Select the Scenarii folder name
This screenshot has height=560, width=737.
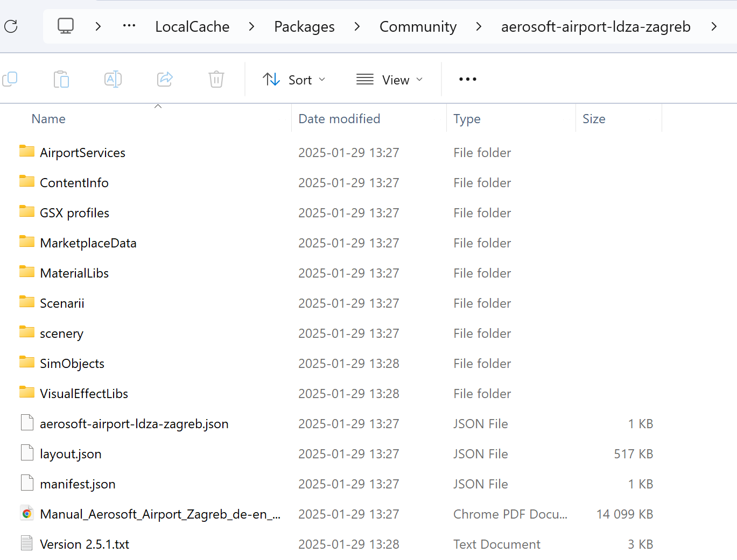[62, 303]
